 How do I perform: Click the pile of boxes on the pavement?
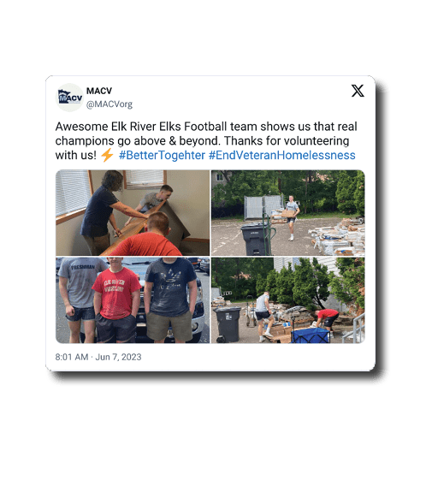(336, 238)
